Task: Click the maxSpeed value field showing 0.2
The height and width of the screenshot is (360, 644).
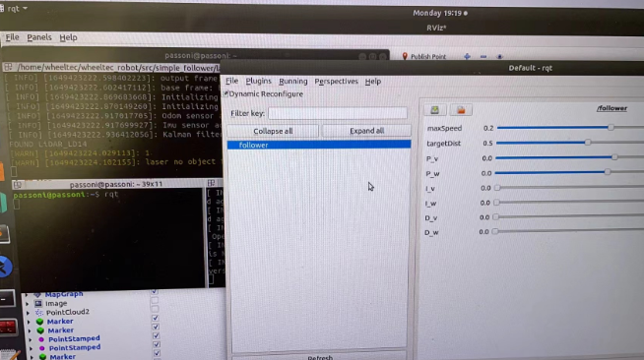Action: (x=488, y=128)
